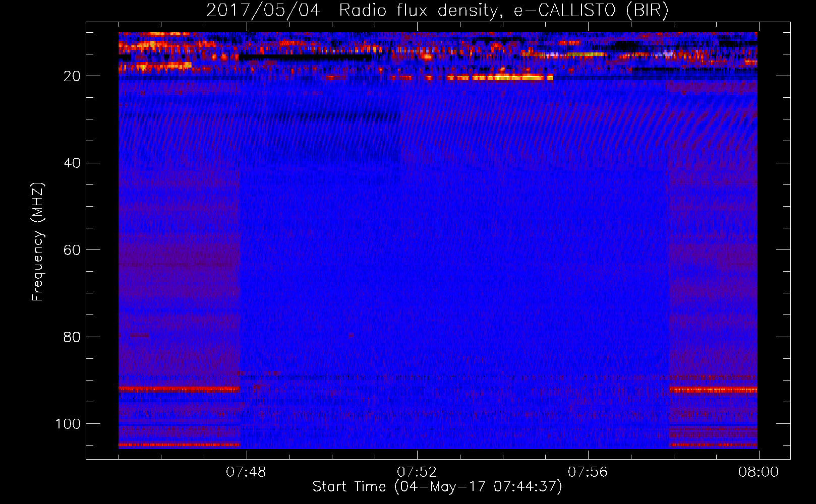The height and width of the screenshot is (504, 816).
Task: Click the 'Frequency (MHZ)' y-axis label
Action: point(38,242)
